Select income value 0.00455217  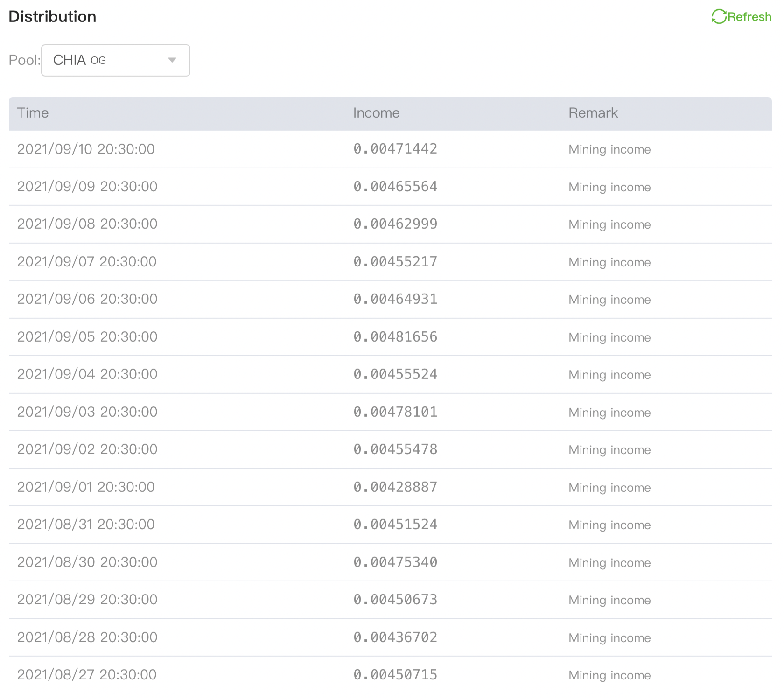[x=395, y=262]
